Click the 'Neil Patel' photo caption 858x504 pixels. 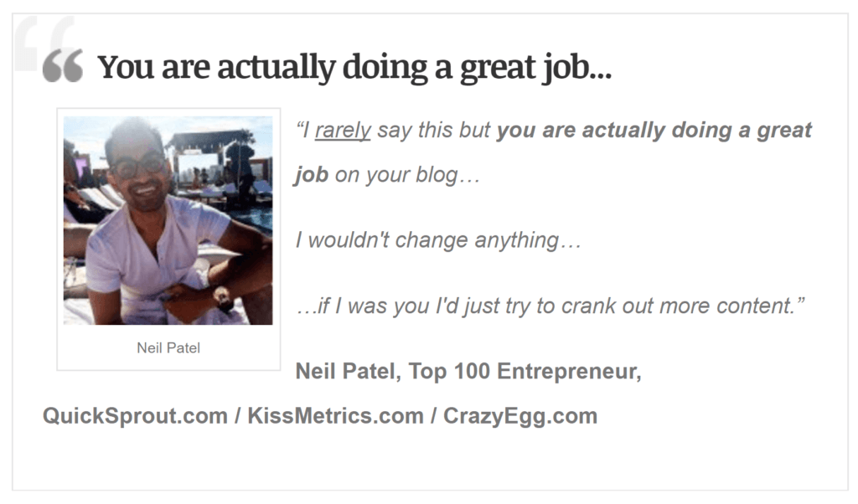pos(168,347)
